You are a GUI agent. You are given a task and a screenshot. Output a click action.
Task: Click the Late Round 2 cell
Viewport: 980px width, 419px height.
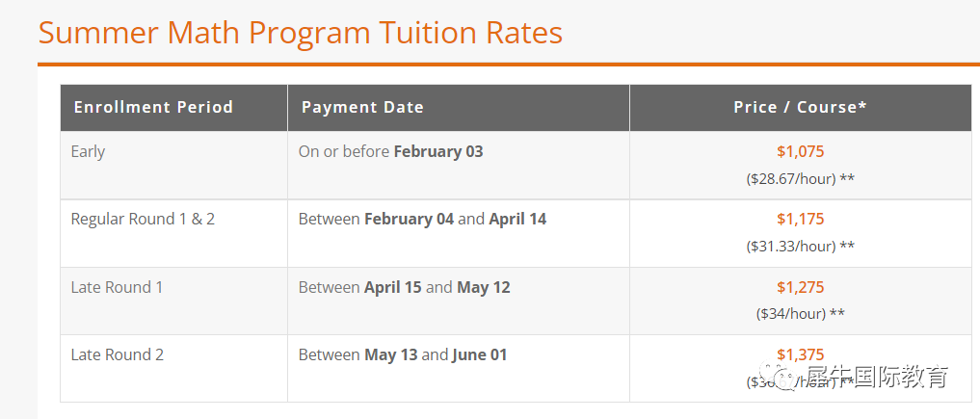tap(118, 354)
